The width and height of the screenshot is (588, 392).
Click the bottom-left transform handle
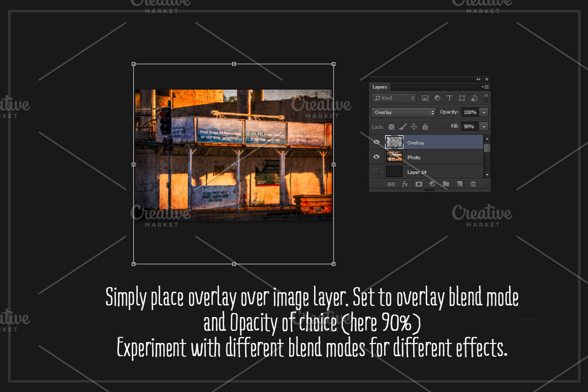134,264
